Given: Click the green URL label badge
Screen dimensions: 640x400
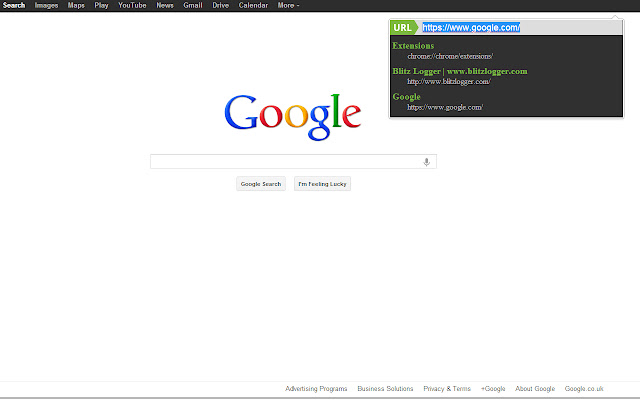Looking at the screenshot, I should pos(404,27).
